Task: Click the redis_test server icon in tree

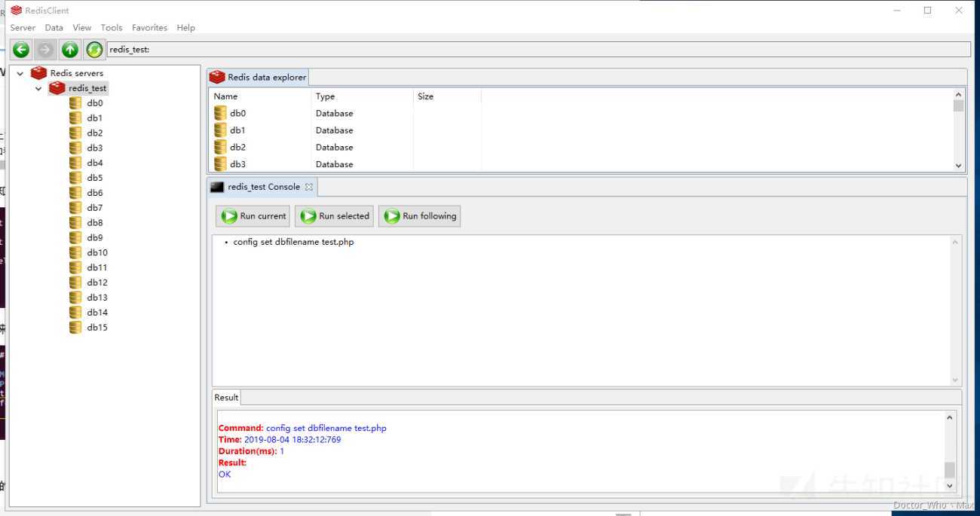Action: tap(57, 88)
